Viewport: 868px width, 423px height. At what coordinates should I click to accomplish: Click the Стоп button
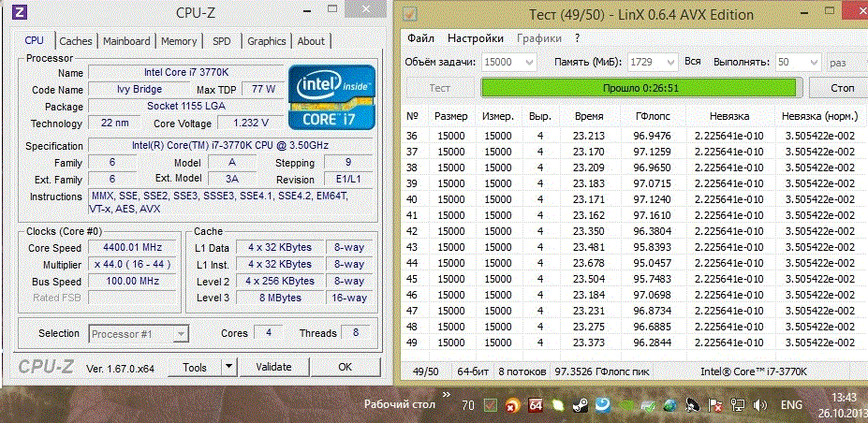[x=842, y=88]
